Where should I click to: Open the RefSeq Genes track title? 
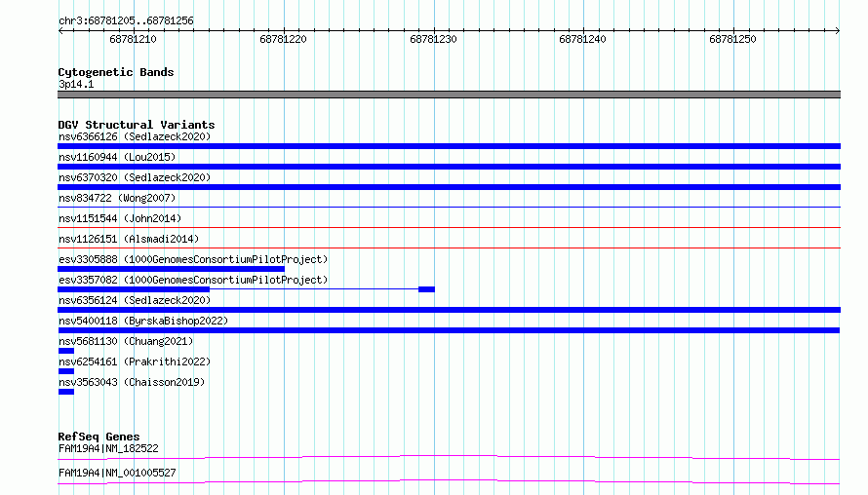point(99,437)
